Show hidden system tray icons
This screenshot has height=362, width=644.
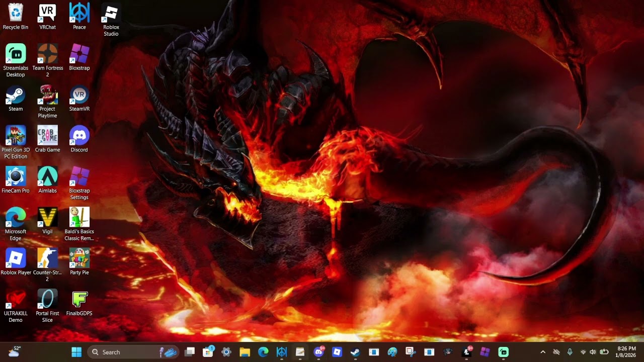tap(543, 352)
